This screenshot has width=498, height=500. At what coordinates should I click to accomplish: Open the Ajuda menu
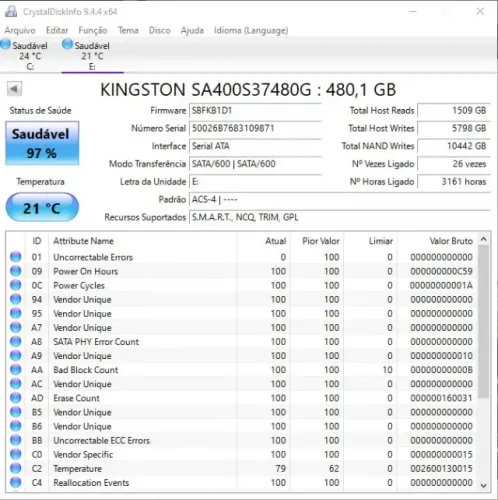[x=192, y=30]
